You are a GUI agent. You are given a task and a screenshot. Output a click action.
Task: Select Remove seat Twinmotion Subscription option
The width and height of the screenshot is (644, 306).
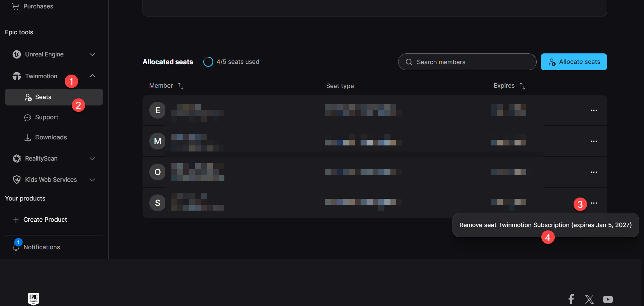point(545,225)
